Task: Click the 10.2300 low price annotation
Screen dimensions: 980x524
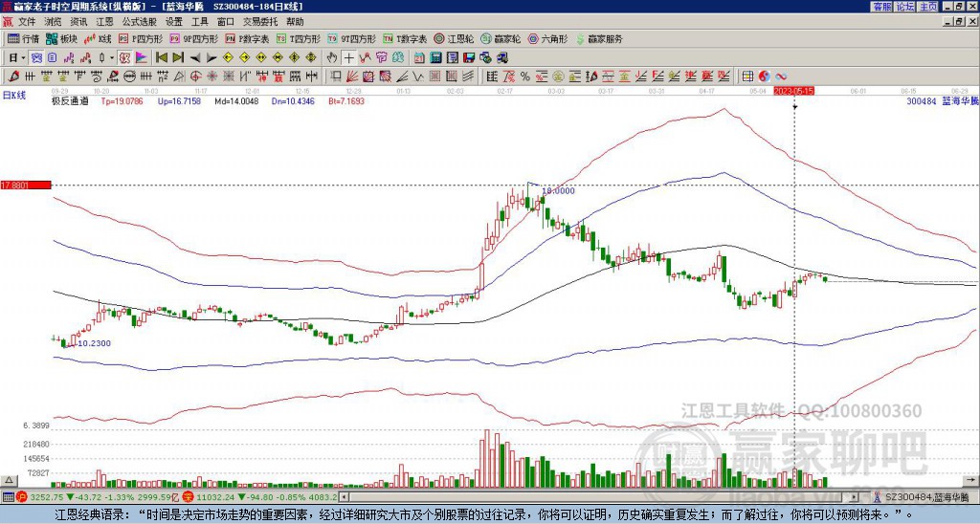Action: click(x=95, y=343)
